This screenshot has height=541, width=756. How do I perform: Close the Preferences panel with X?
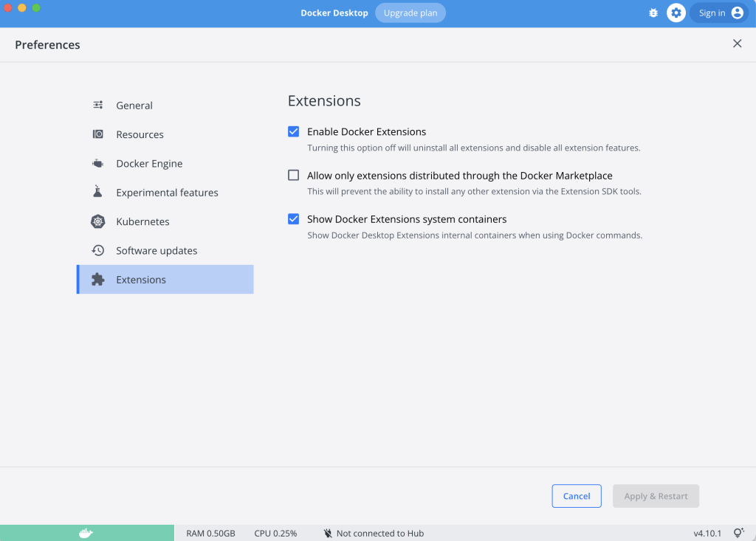[x=737, y=44]
